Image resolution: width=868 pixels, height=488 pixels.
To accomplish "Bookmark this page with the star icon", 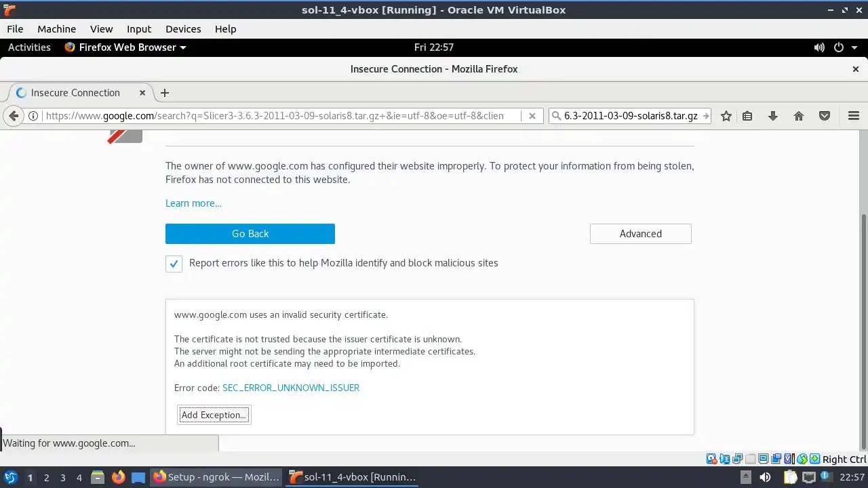I will click(x=726, y=116).
